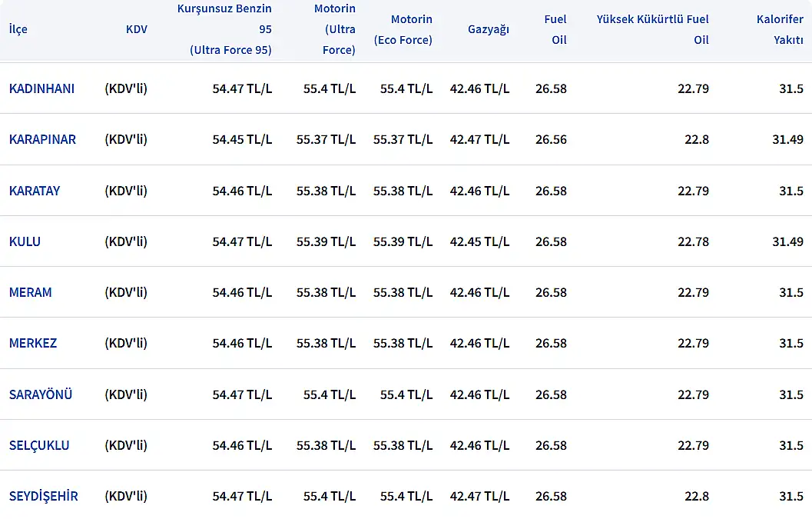Click the Fuel Oil column header
Viewport: 812px width, 519px height.
[555, 29]
